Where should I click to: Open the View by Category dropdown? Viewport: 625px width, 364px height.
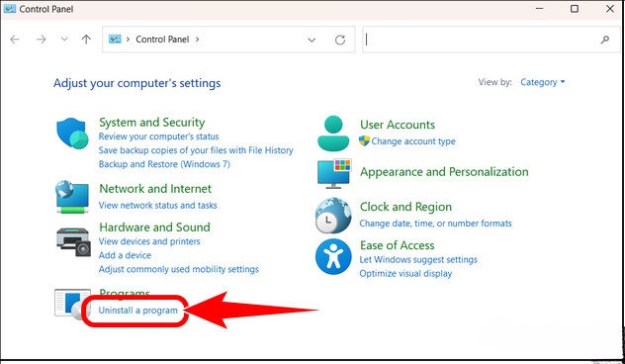coord(543,82)
